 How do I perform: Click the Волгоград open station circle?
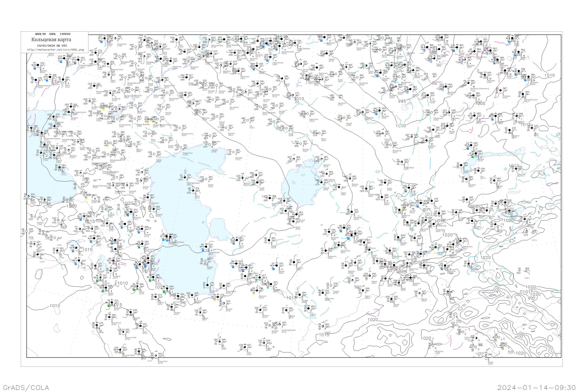click(x=135, y=105)
